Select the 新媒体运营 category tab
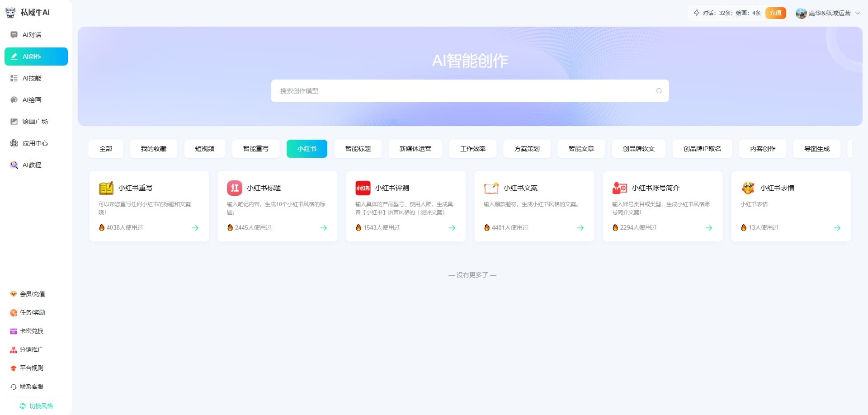Viewport: 868px width, 415px height. click(415, 149)
